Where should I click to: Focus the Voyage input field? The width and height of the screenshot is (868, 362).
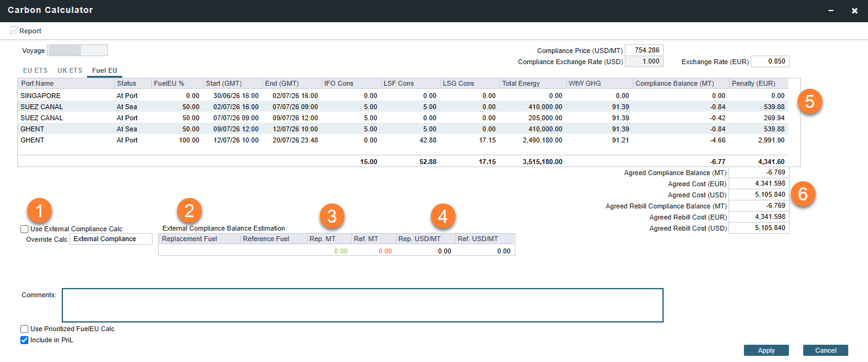[78, 50]
